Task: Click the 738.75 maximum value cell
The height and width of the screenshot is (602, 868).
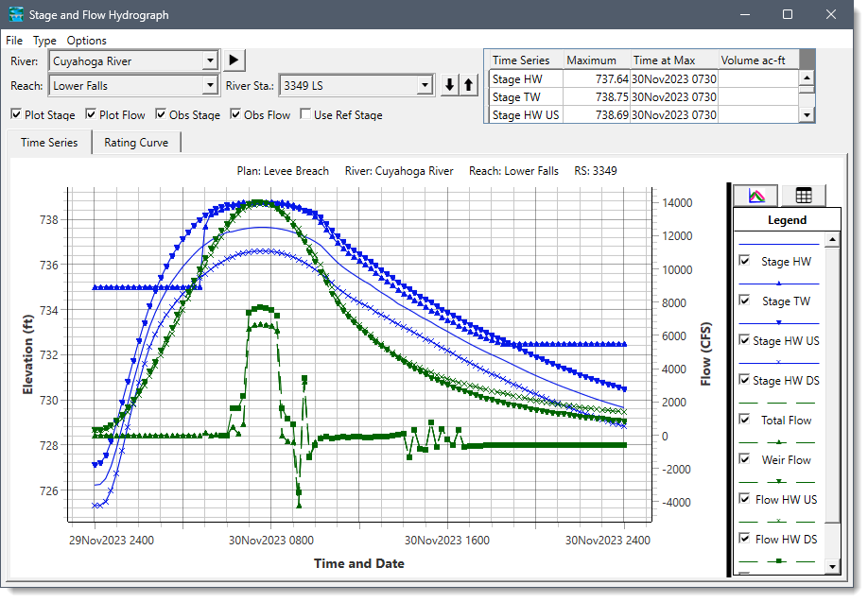Action: (x=597, y=96)
